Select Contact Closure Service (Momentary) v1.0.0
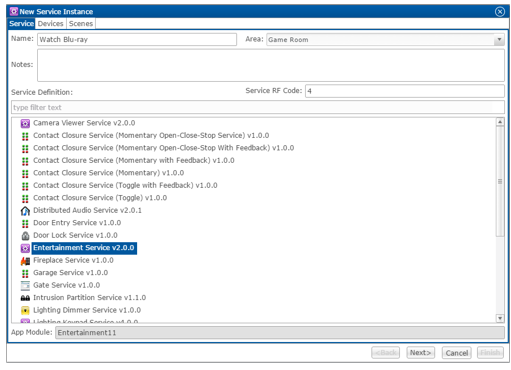Screen dimensions: 511x370 108,173
